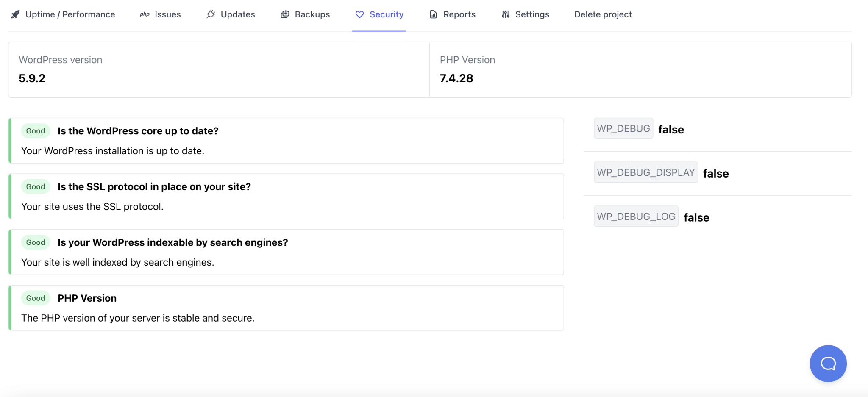Go to the Updates tab
This screenshot has width=868, height=397.
tap(231, 14)
